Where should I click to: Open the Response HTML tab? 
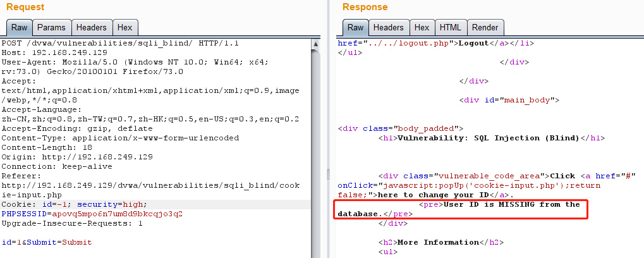pyautogui.click(x=450, y=27)
